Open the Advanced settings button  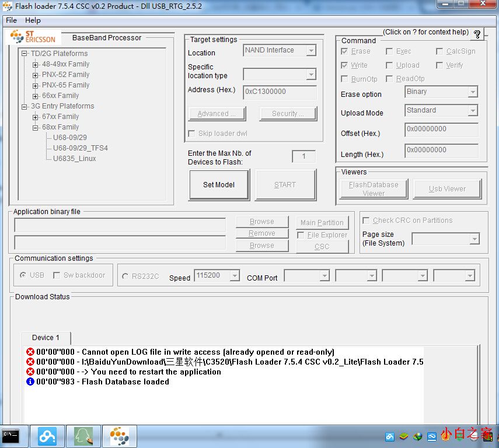click(217, 114)
